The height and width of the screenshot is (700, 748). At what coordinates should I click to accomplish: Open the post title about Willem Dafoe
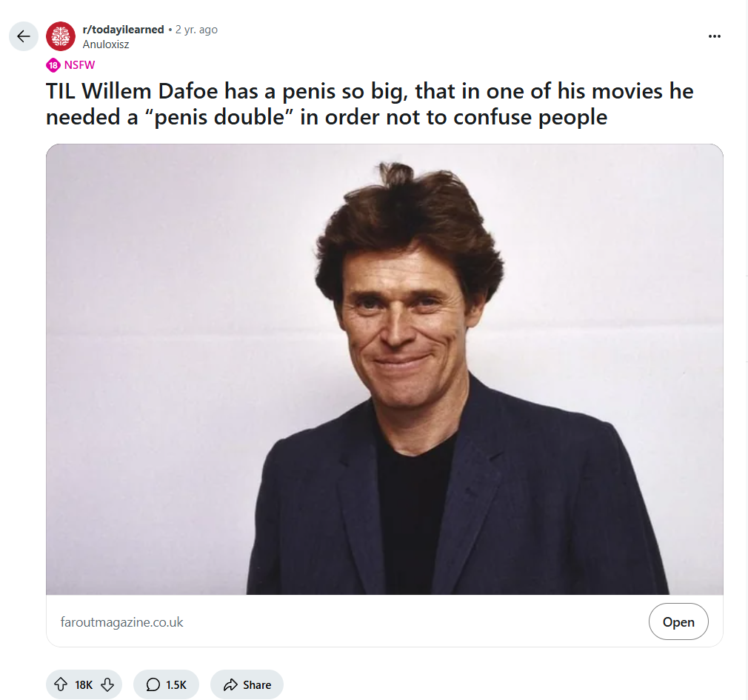click(x=370, y=104)
